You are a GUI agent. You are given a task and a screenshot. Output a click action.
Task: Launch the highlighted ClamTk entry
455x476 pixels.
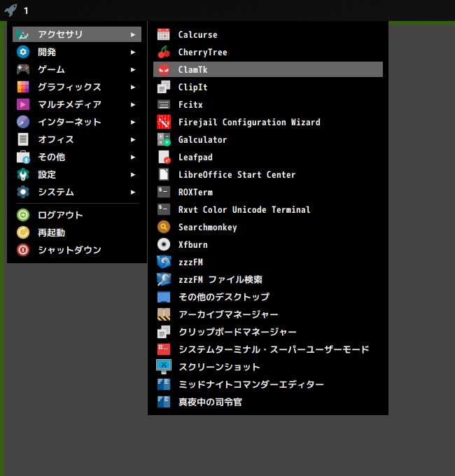tap(268, 69)
